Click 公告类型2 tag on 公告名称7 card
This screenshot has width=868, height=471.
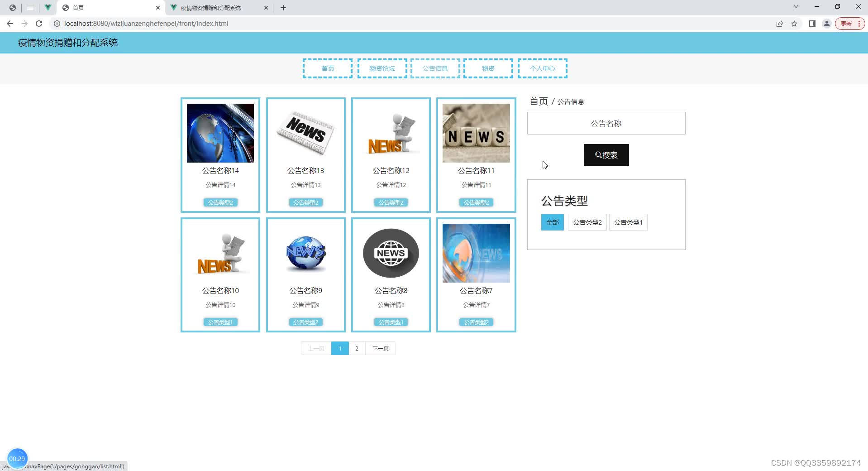click(x=476, y=322)
